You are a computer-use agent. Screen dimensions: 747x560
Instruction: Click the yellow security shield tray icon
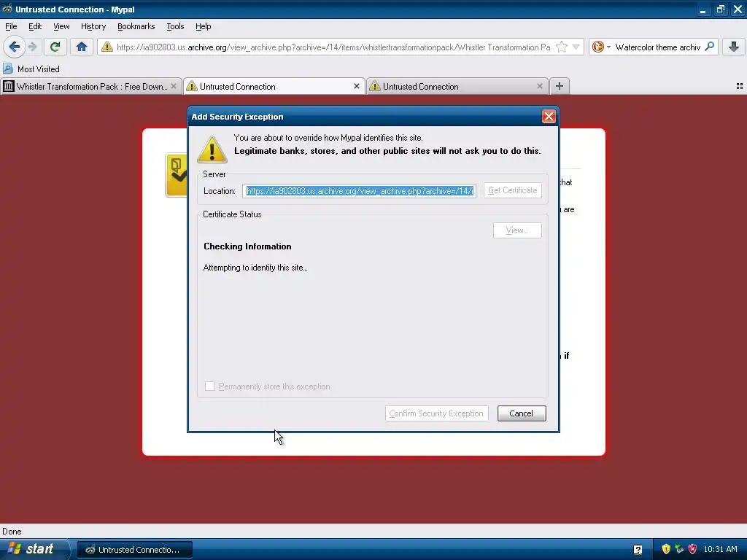[x=666, y=549]
